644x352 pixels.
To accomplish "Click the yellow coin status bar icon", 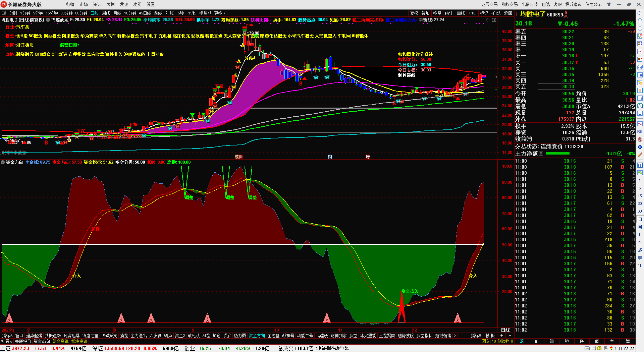I will click(x=599, y=349).
